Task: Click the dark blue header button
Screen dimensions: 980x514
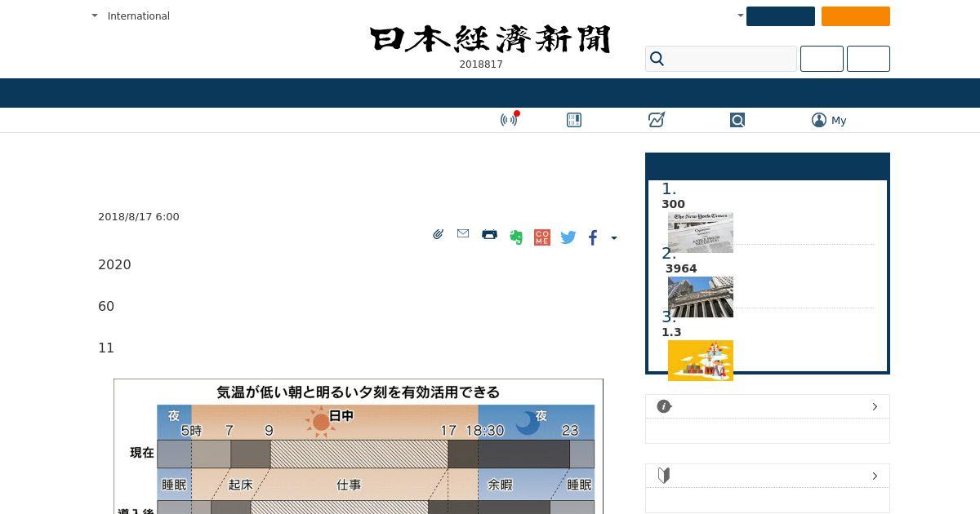Action: pyautogui.click(x=781, y=16)
